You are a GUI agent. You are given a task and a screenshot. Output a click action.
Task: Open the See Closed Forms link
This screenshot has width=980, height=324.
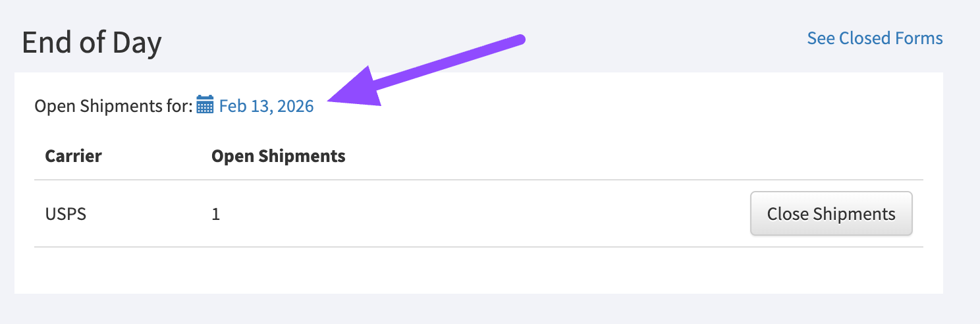[875, 38]
